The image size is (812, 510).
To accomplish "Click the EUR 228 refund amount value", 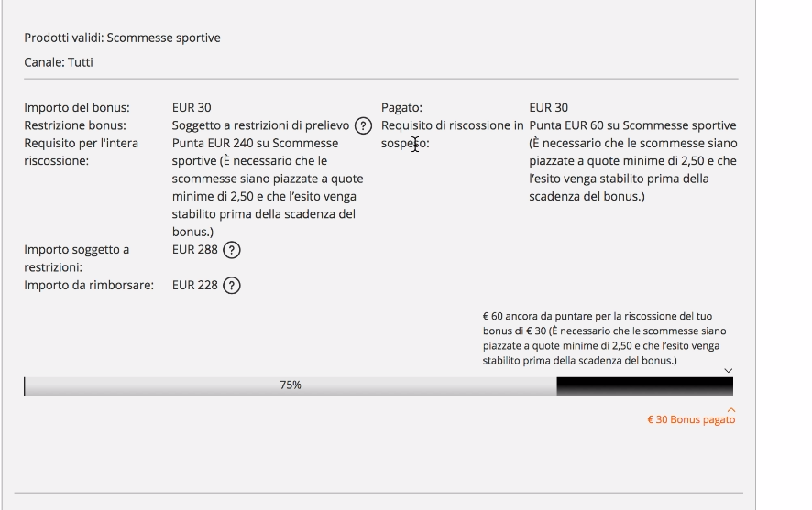I will coord(194,286).
